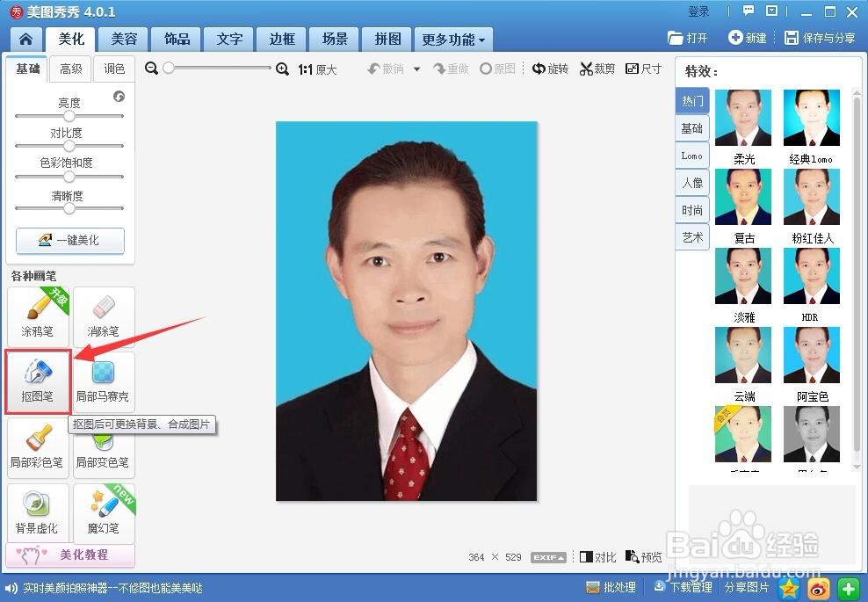The height and width of the screenshot is (602, 868).
Task: Click the 一键美化 button
Action: coord(69,240)
